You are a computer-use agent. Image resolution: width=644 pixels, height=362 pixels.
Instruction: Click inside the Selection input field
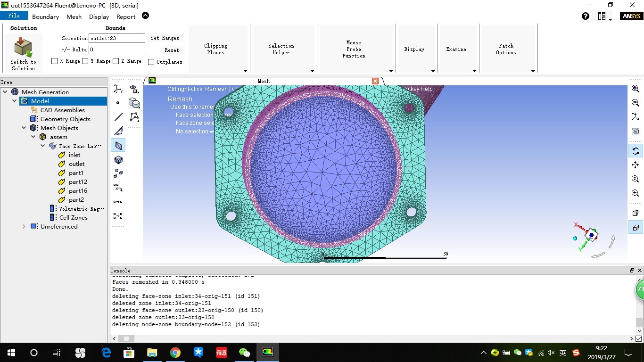[x=116, y=38]
